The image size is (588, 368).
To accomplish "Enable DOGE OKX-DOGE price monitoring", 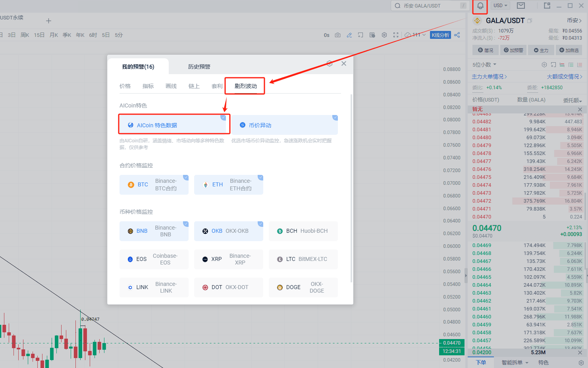I will 303,287.
